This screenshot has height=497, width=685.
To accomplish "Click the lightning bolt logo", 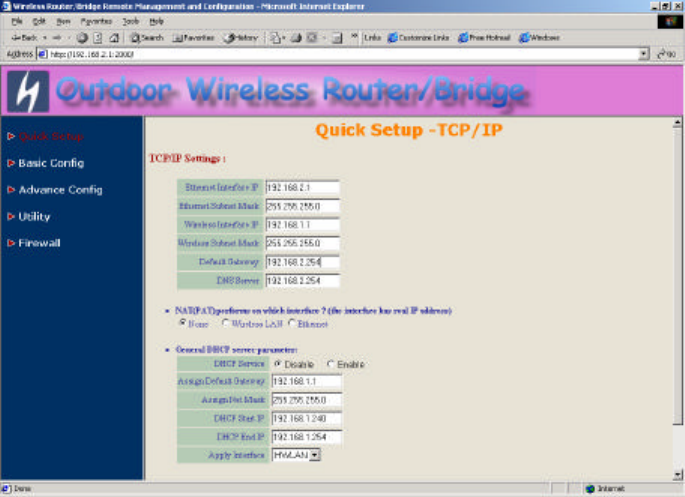I will pos(28,92).
